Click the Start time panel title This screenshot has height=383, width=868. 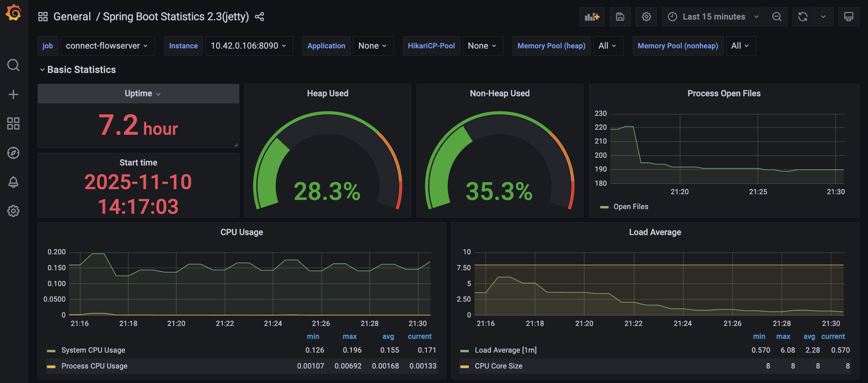point(138,162)
